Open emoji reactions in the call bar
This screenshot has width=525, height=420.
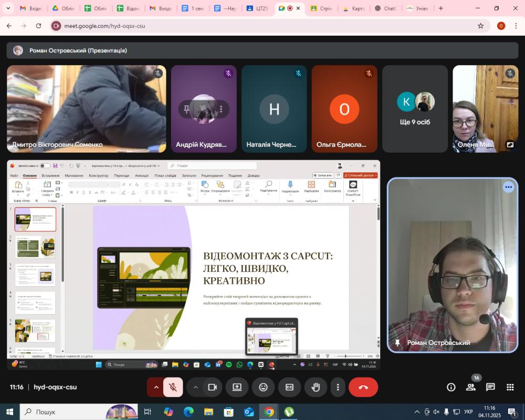(x=263, y=387)
